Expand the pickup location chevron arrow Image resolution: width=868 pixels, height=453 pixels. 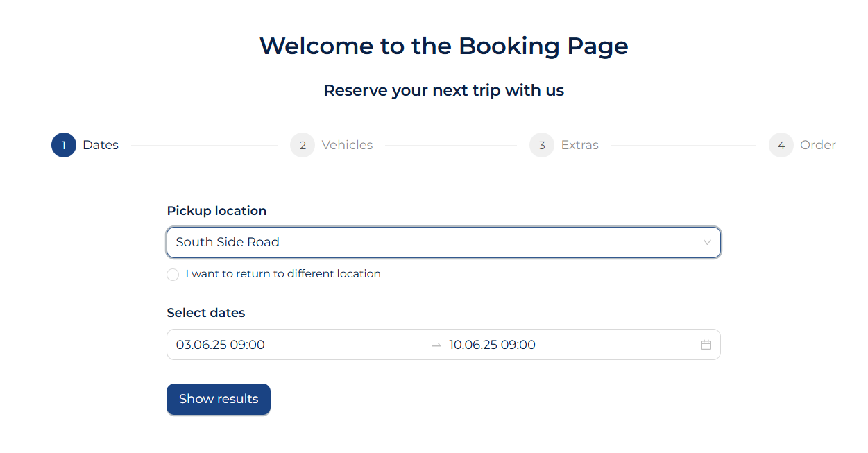point(707,243)
